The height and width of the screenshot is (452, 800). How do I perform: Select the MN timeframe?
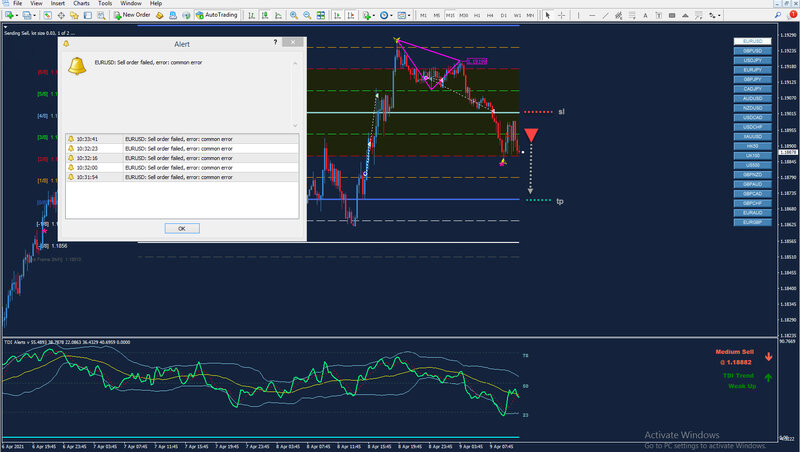530,15
